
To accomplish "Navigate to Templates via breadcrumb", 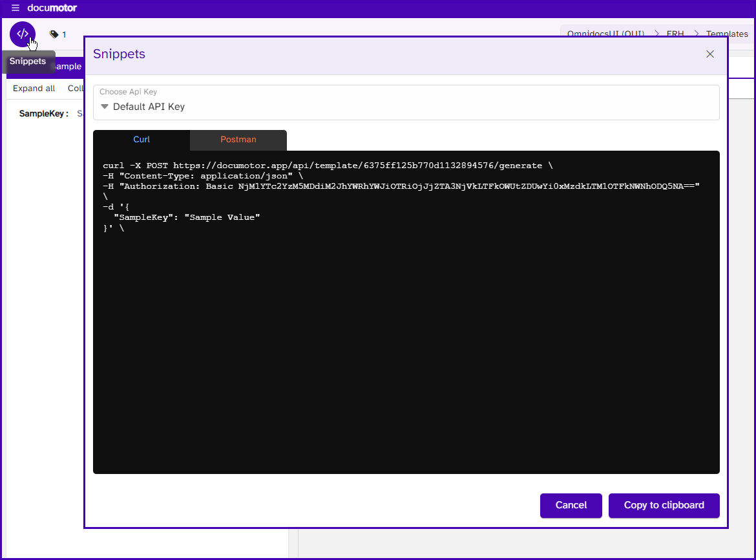I will point(726,34).
